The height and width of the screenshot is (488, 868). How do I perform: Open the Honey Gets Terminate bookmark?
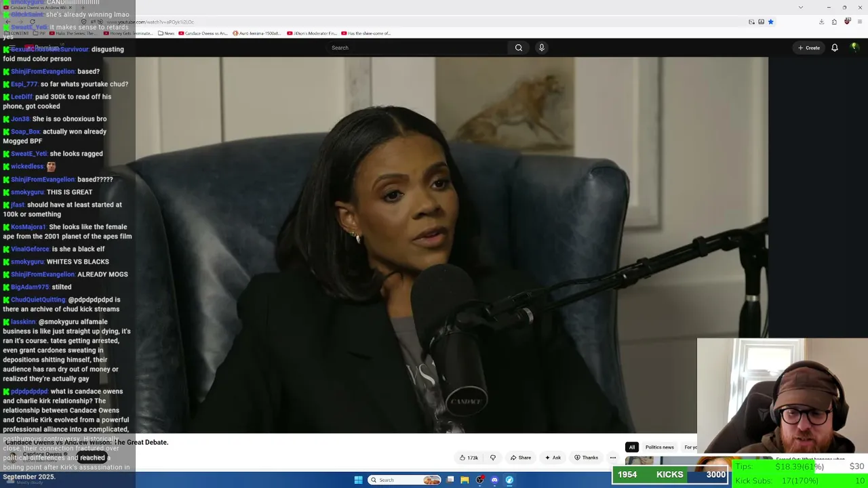[x=129, y=33]
